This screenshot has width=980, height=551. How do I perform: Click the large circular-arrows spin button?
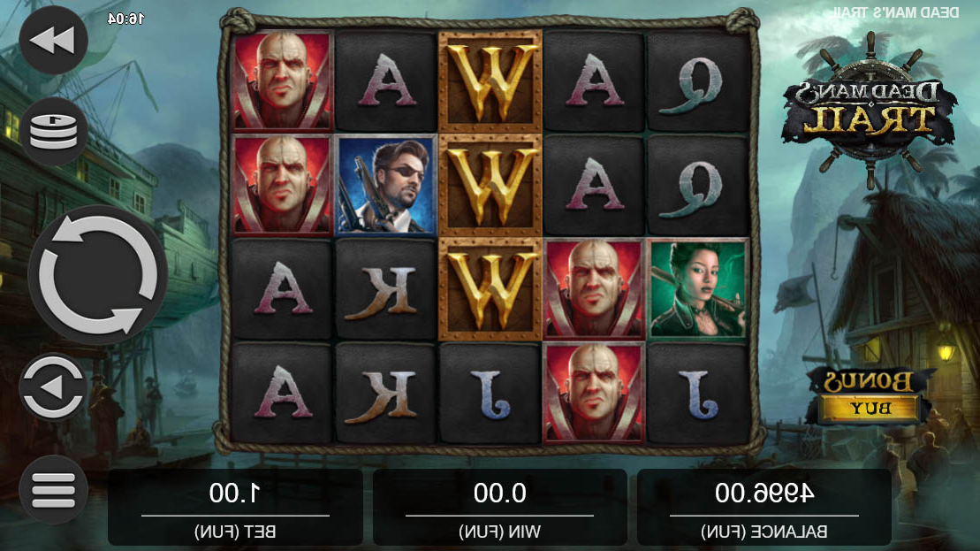(x=97, y=274)
